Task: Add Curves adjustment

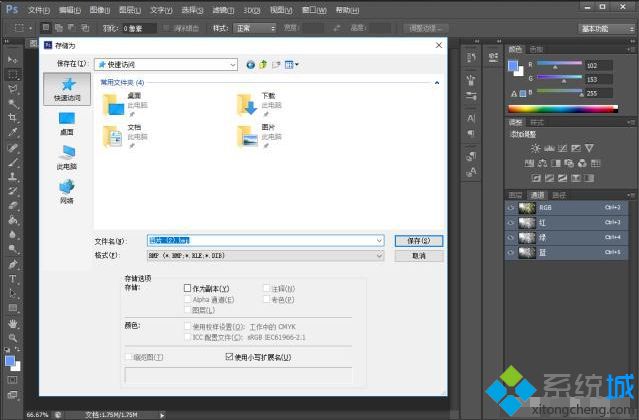Action: tap(562, 148)
